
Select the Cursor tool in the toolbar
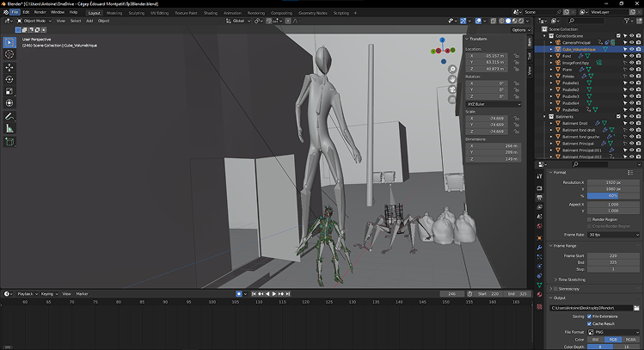tap(9, 53)
